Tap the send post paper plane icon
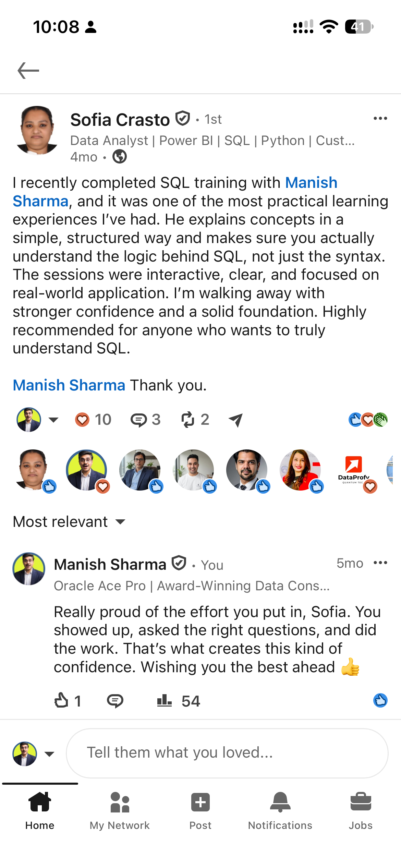Screen dimensions: 401x868 [236, 420]
